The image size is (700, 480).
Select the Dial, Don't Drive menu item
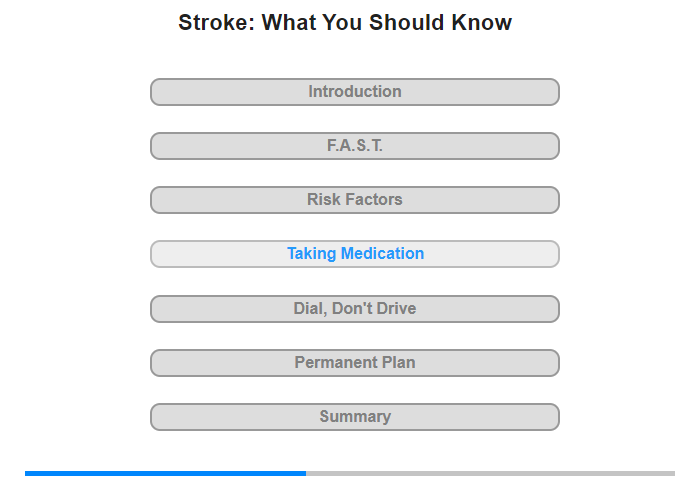tap(354, 308)
